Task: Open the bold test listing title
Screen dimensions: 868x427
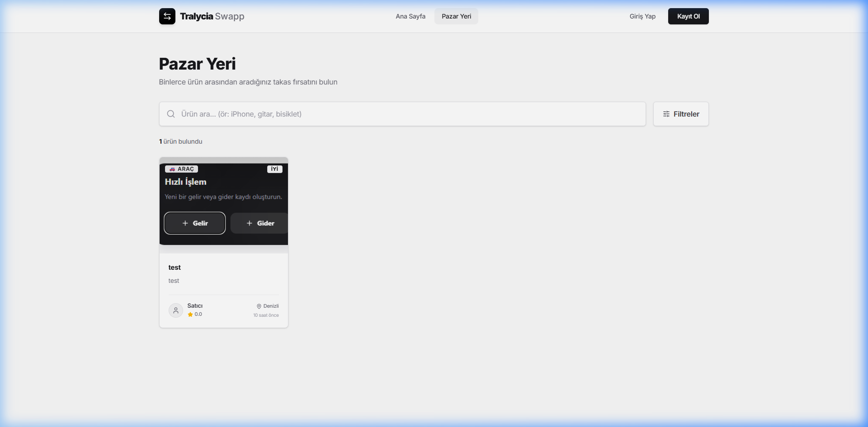Action: 175,267
